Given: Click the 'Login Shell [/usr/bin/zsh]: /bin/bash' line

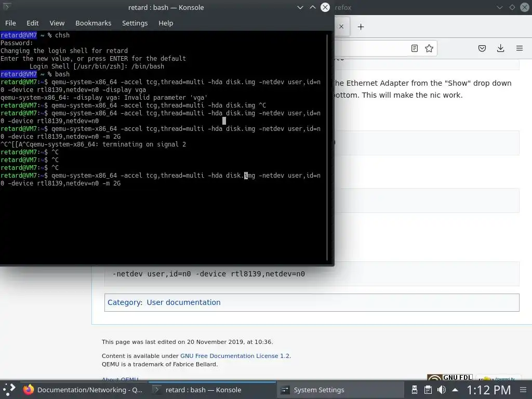Looking at the screenshot, I should (x=97, y=66).
